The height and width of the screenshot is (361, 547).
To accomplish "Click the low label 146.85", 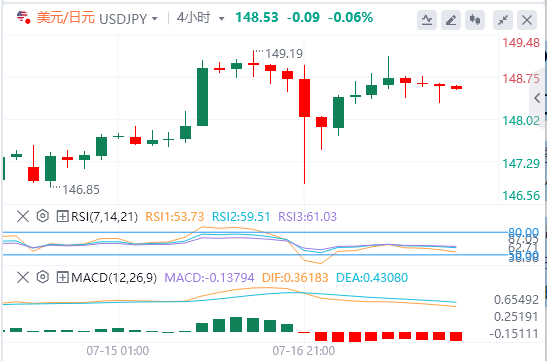I will (81, 190).
